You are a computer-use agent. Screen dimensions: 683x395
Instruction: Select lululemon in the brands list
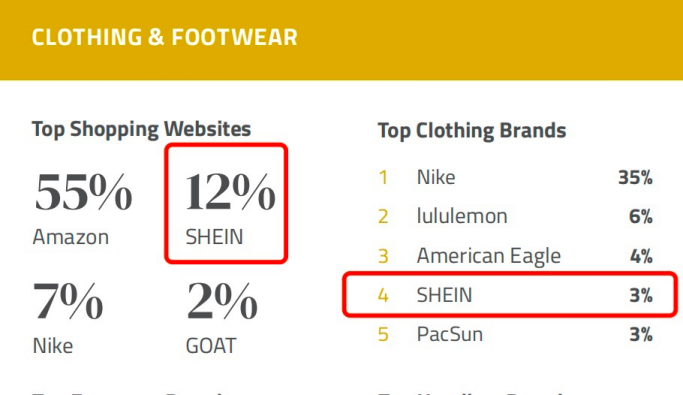(462, 216)
